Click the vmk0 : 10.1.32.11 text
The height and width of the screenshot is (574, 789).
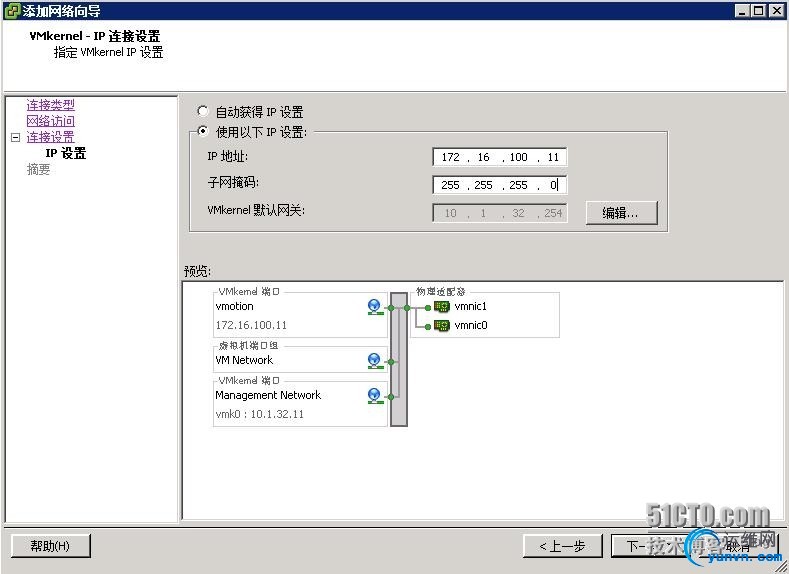(260, 415)
